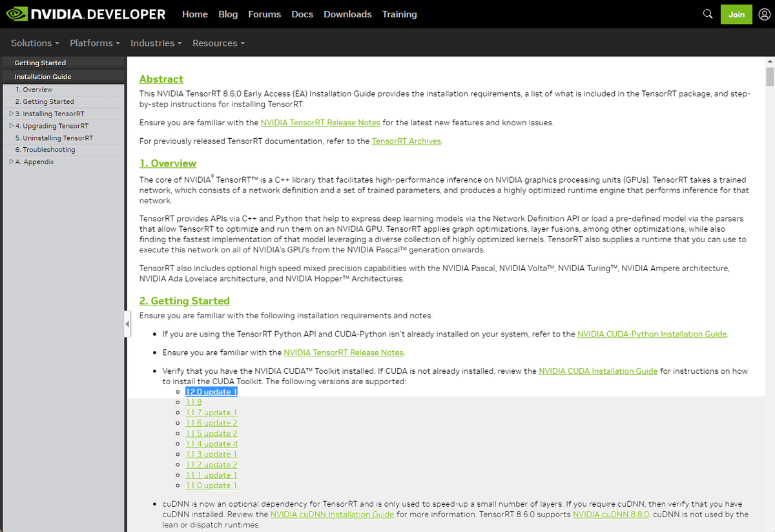Expand the Solutions dropdown
This screenshot has width=775, height=532.
point(35,43)
